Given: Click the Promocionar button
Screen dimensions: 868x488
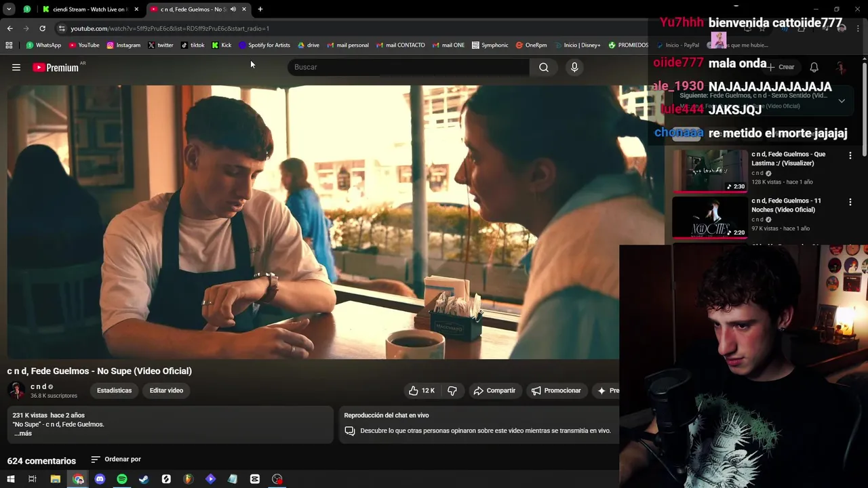Looking at the screenshot, I should tap(556, 390).
